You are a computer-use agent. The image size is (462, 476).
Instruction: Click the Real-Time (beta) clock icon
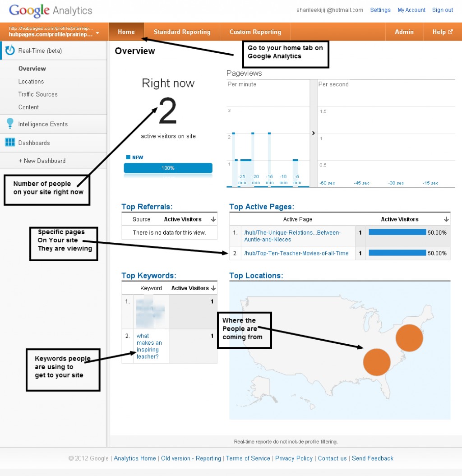(x=10, y=51)
